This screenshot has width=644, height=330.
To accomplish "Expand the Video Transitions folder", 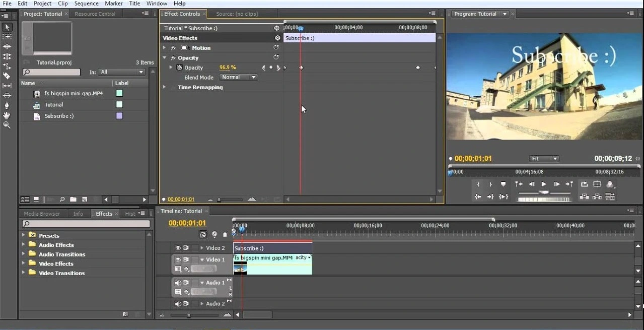I will [x=23, y=273].
